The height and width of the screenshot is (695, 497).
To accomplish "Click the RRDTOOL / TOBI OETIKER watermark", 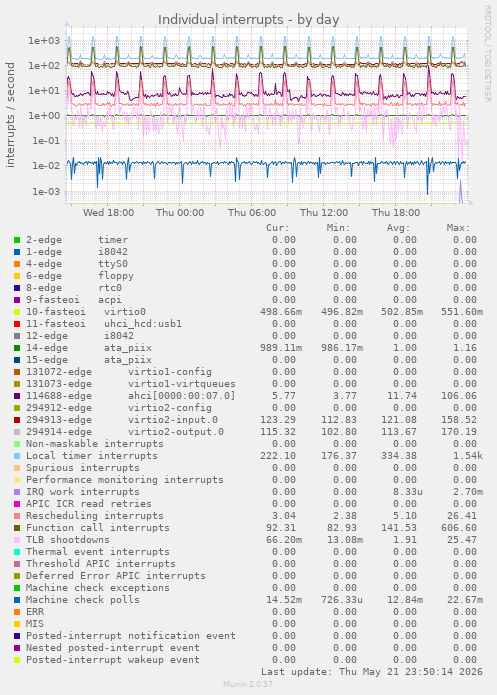I will 487,54.
